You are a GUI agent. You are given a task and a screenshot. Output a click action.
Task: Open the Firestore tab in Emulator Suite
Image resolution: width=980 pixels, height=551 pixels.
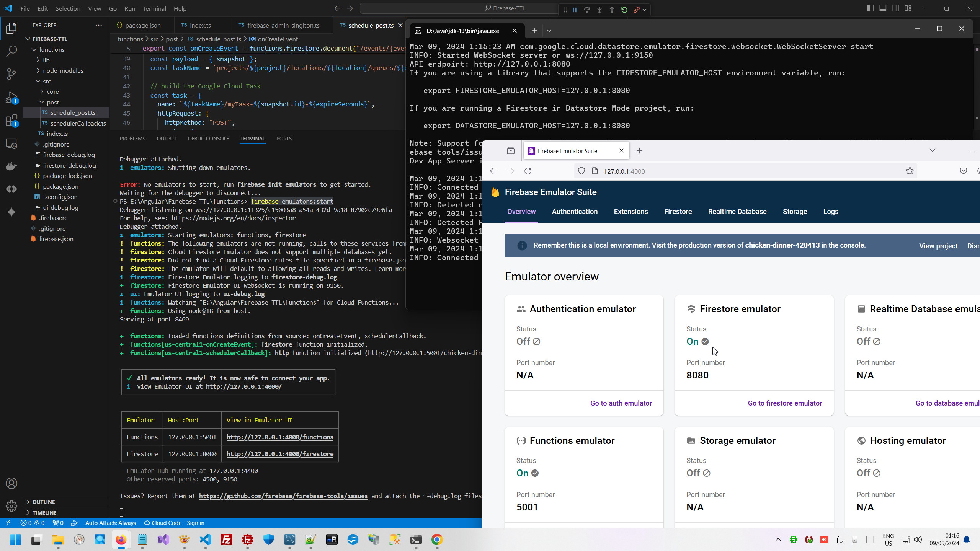[x=678, y=212]
